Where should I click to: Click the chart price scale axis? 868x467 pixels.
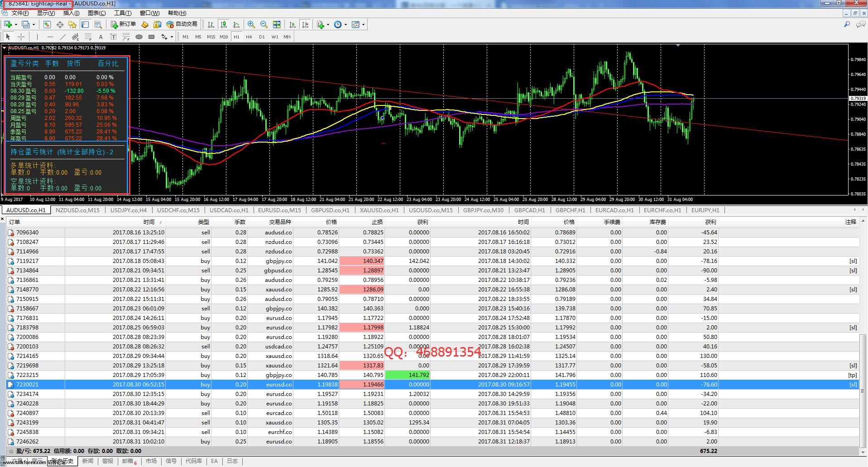pyautogui.click(x=858, y=120)
